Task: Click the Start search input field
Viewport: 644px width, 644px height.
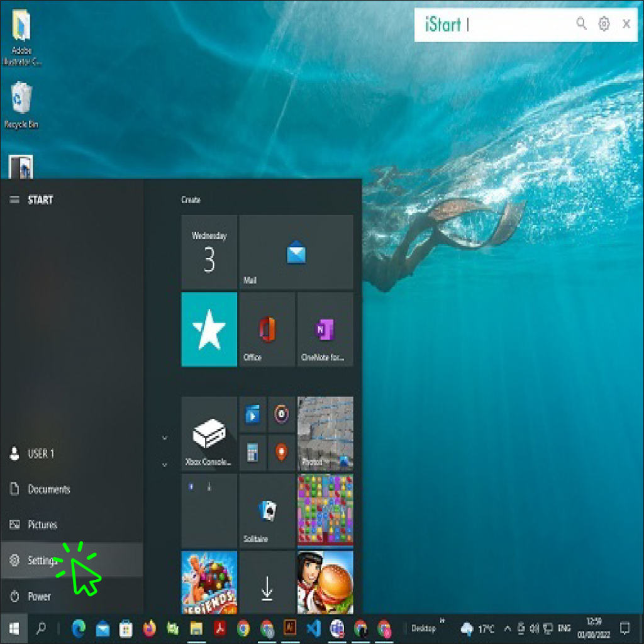Action: pos(497,25)
